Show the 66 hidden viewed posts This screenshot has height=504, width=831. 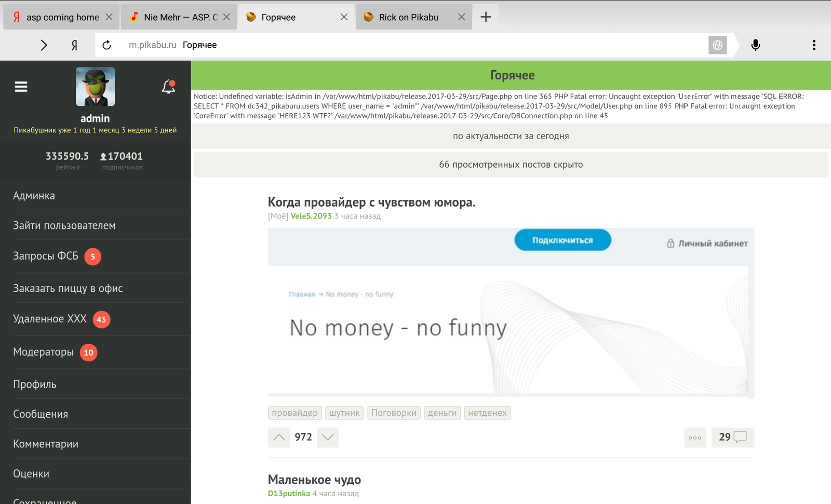pos(511,165)
